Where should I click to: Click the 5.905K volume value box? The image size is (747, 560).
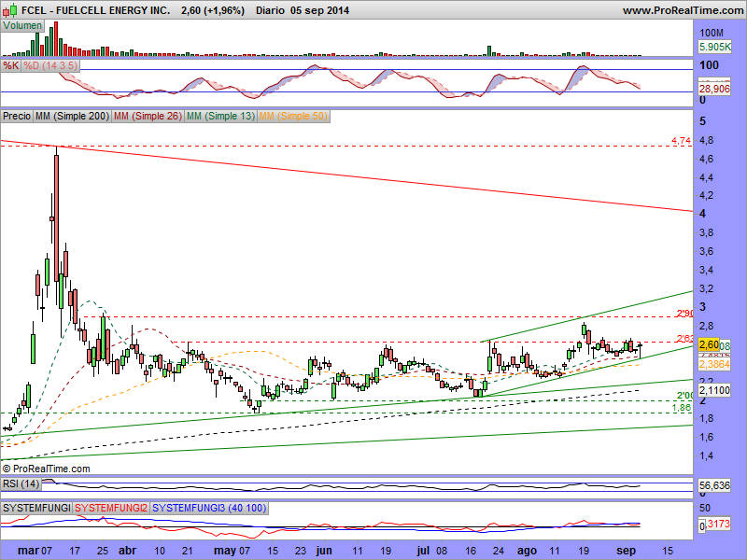click(714, 47)
